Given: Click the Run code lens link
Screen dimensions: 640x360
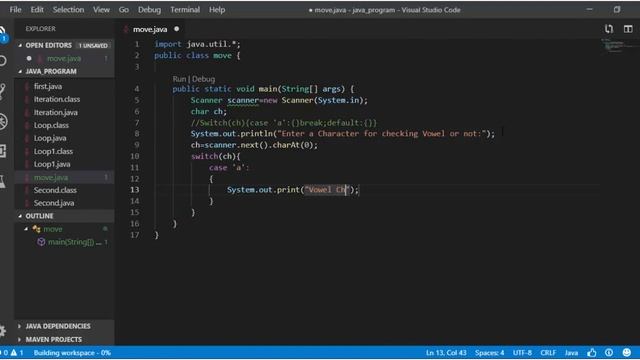Looking at the screenshot, I should (179, 79).
